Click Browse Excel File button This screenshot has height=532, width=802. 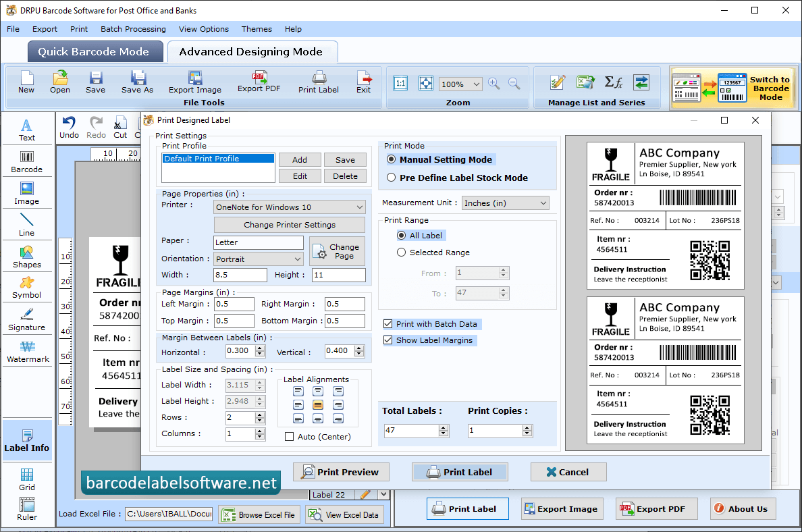click(x=259, y=514)
